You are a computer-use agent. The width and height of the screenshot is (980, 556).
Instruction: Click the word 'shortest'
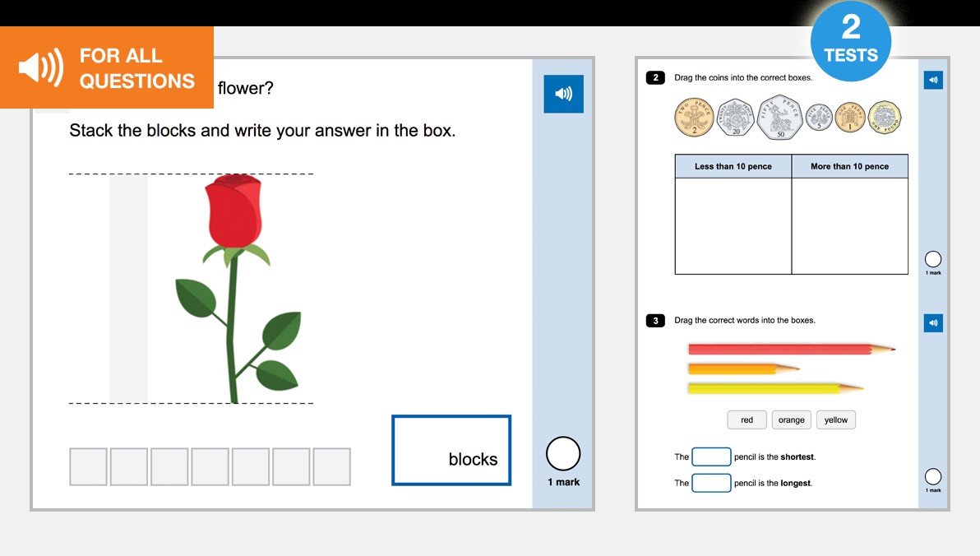click(x=797, y=456)
